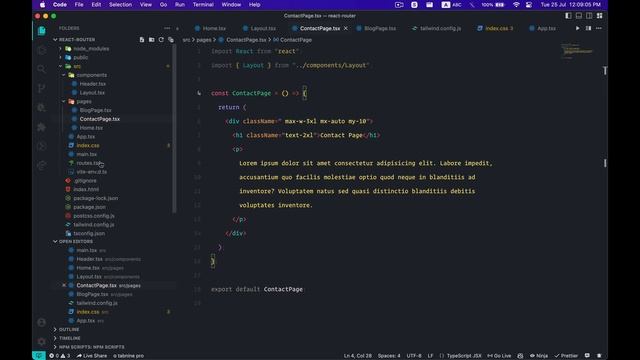The height and width of the screenshot is (360, 640).
Task: Show errors and warnings in status bar
Action: 60,356
